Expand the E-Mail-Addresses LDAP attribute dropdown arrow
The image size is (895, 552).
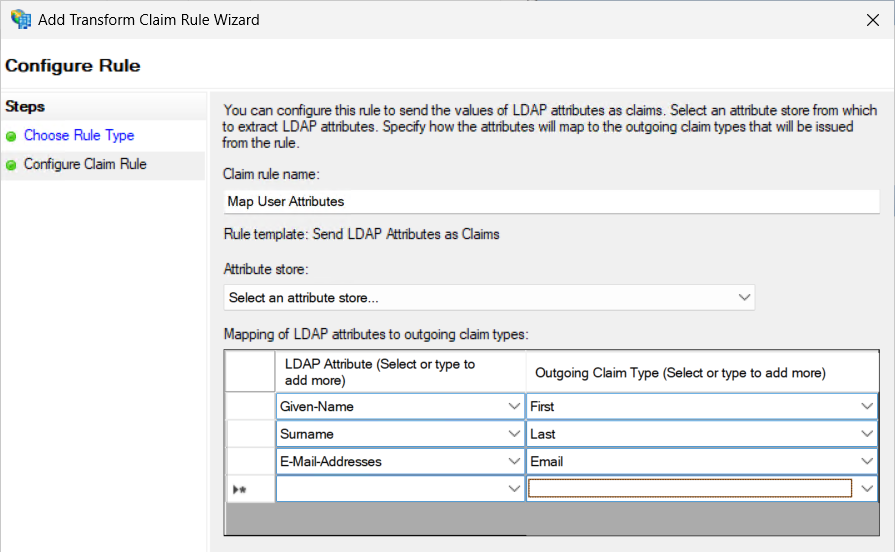click(x=514, y=461)
